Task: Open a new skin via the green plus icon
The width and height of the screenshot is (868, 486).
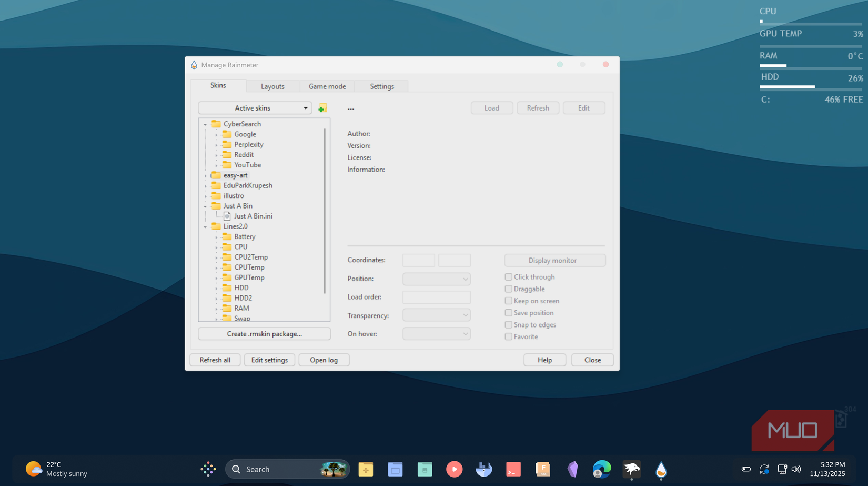Action: 323,107
